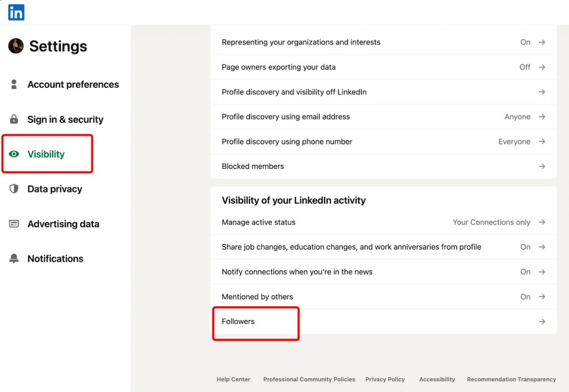Open the Followers arrow icon
Screen dimensions: 569x392
pyautogui.click(x=542, y=321)
